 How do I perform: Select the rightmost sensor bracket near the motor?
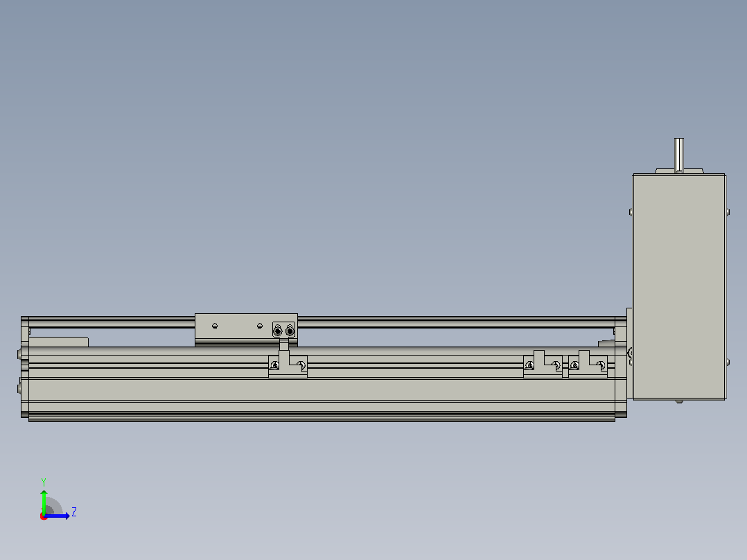[x=588, y=365]
